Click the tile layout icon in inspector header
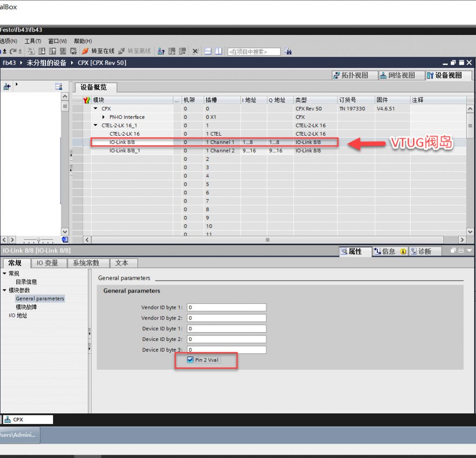The image size is (476, 458). coord(461,251)
